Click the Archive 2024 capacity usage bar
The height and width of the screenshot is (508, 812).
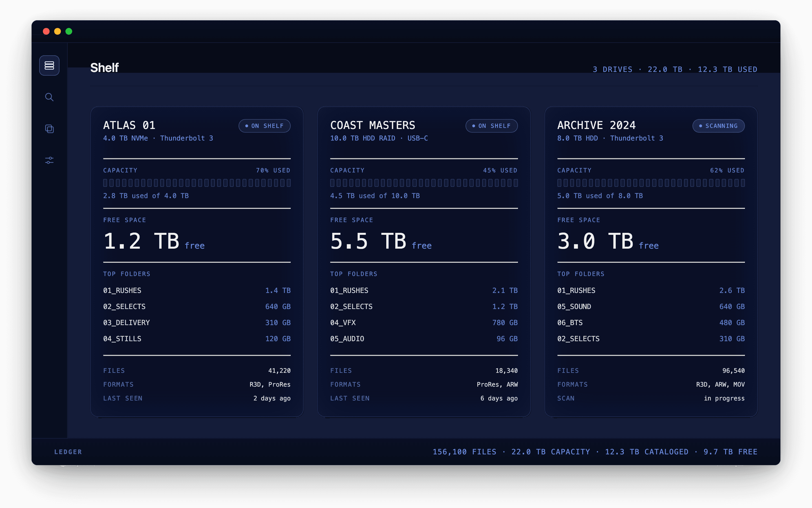click(x=651, y=183)
